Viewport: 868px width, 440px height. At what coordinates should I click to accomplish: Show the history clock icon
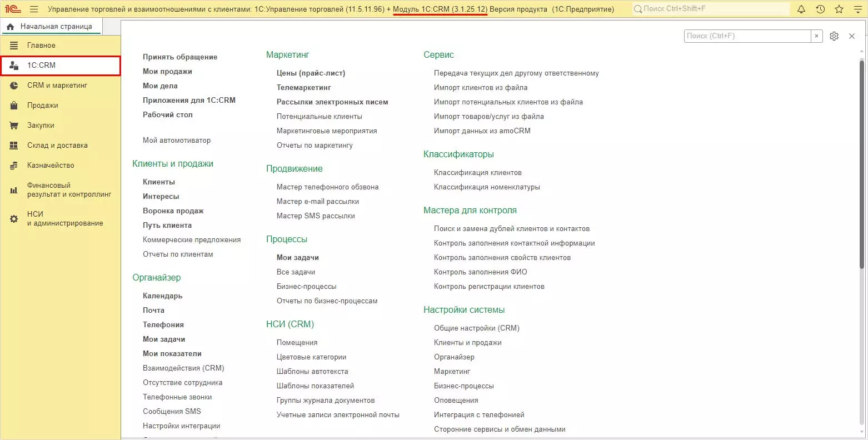pyautogui.click(x=820, y=9)
